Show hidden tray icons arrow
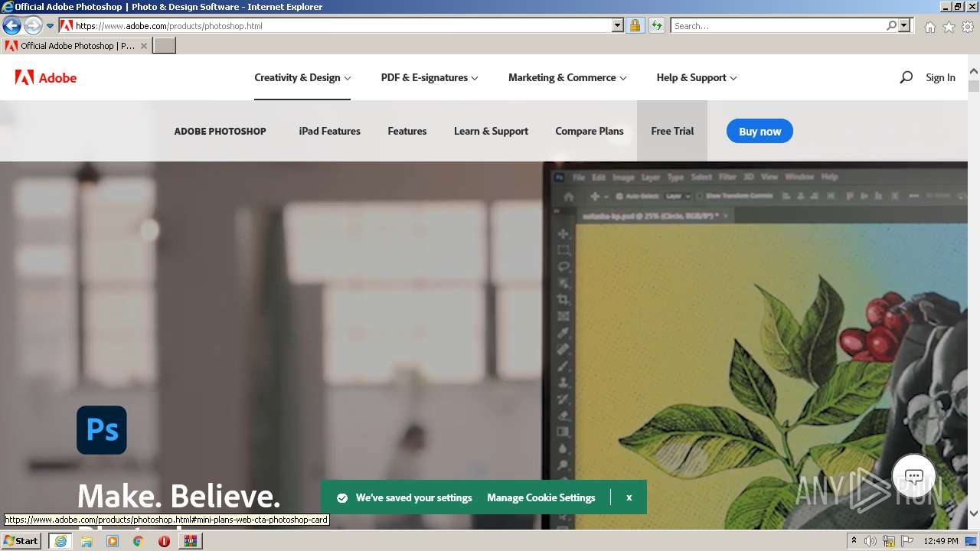The width and height of the screenshot is (980, 551). click(x=854, y=541)
